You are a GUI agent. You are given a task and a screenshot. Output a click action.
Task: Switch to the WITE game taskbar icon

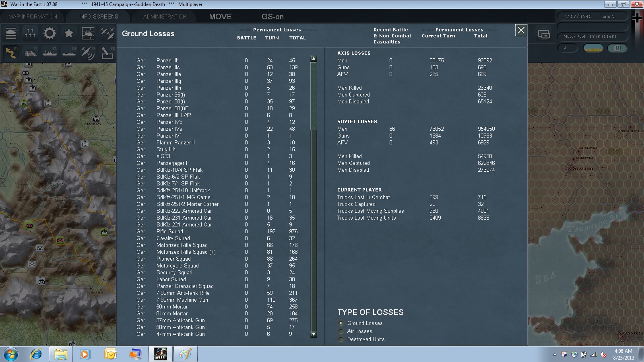tap(161, 354)
